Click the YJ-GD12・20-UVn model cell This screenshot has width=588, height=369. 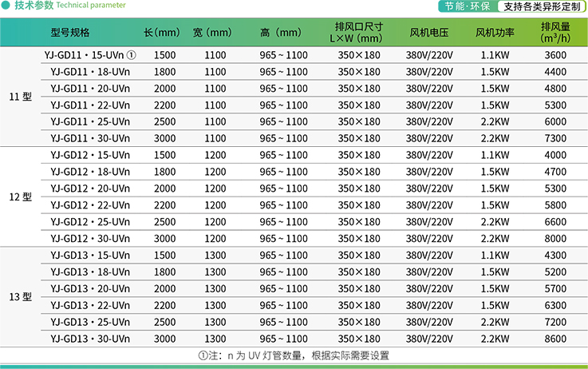[90, 188]
